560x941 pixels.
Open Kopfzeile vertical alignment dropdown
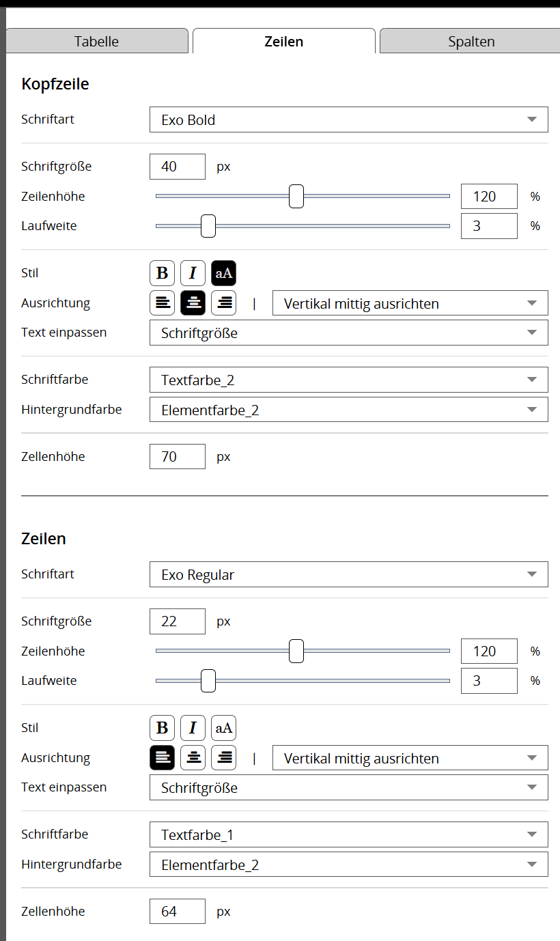coord(410,303)
